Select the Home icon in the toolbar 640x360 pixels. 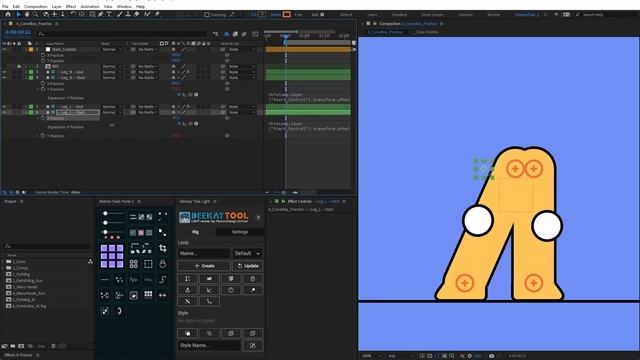tap(7, 14)
